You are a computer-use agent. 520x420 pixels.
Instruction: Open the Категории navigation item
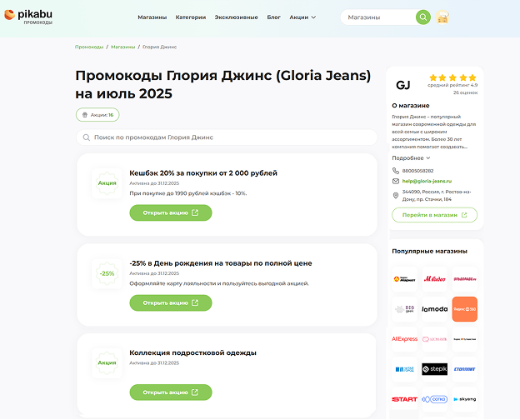click(x=191, y=17)
